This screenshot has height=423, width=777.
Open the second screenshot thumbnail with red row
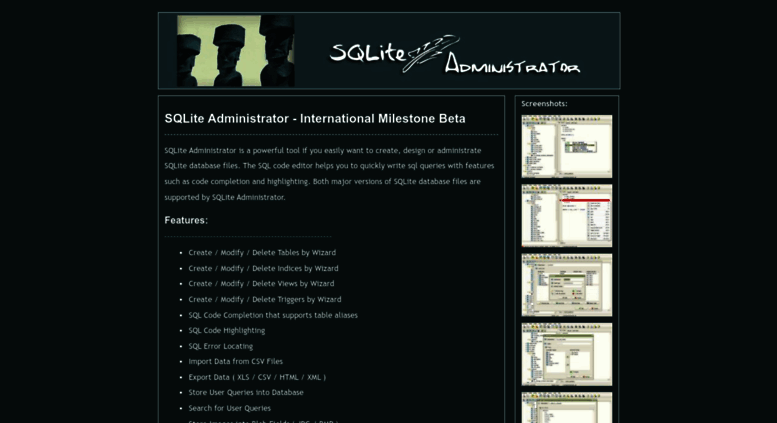(566, 215)
